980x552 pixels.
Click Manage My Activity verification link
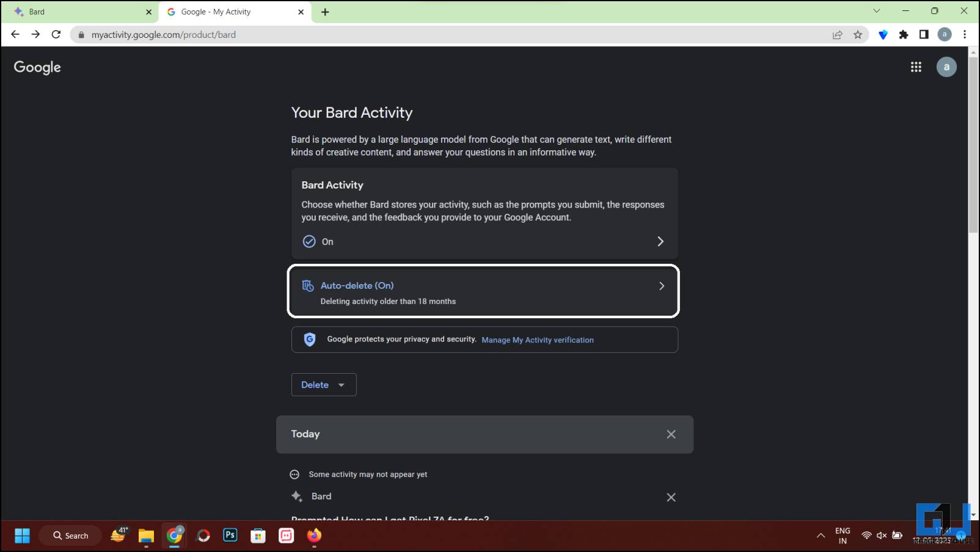pyautogui.click(x=538, y=340)
